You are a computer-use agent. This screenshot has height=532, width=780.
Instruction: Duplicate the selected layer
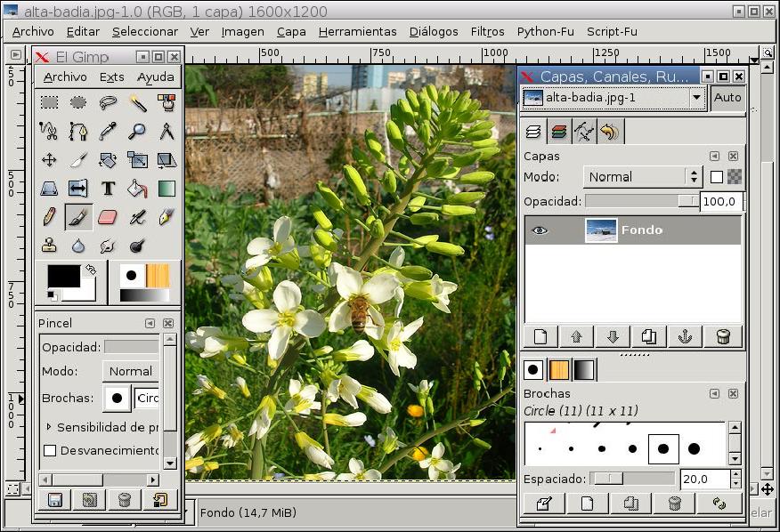click(649, 336)
